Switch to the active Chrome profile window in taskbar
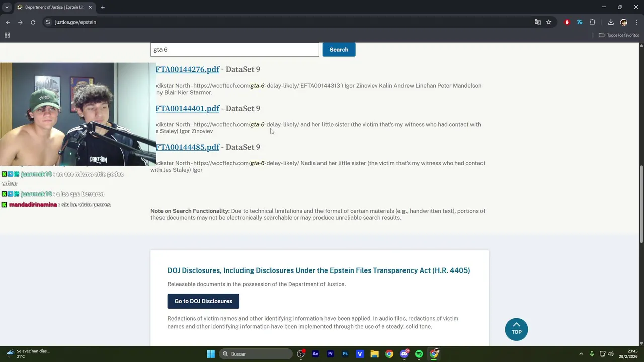Image resolution: width=644 pixels, height=362 pixels. (x=434, y=354)
